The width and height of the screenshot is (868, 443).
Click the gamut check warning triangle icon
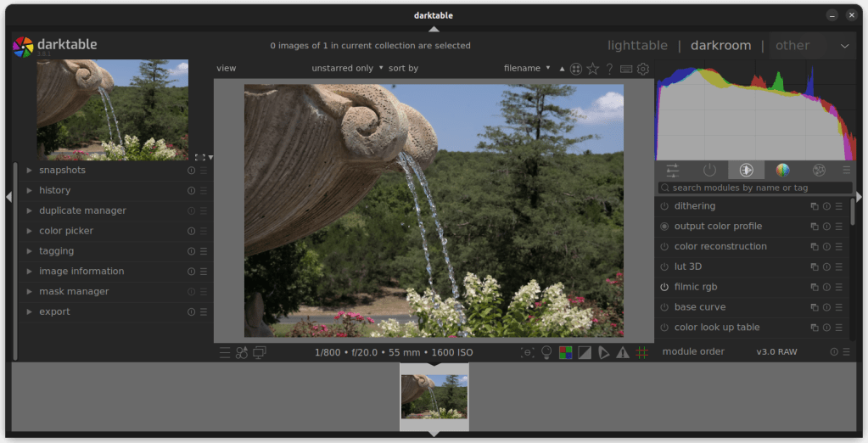623,352
